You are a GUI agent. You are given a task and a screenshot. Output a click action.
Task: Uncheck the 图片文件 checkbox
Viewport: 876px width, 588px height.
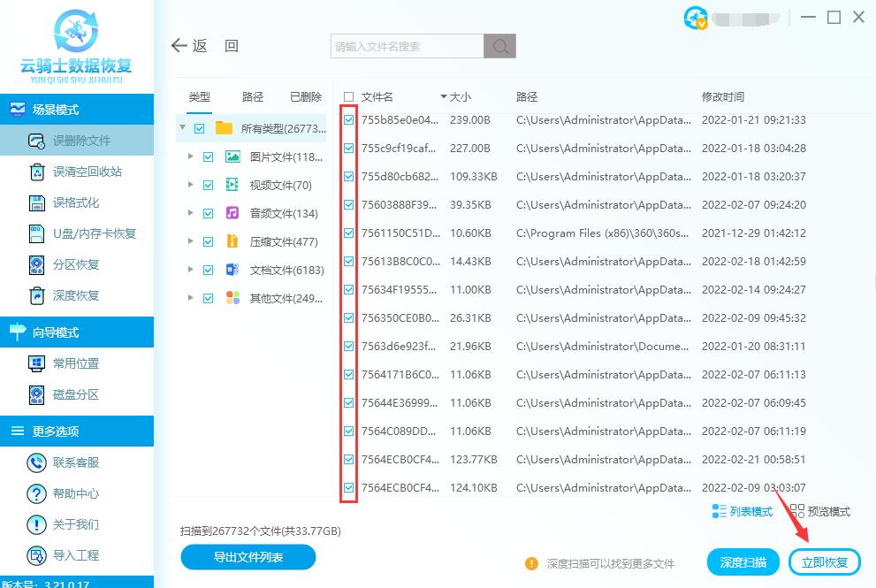209,157
